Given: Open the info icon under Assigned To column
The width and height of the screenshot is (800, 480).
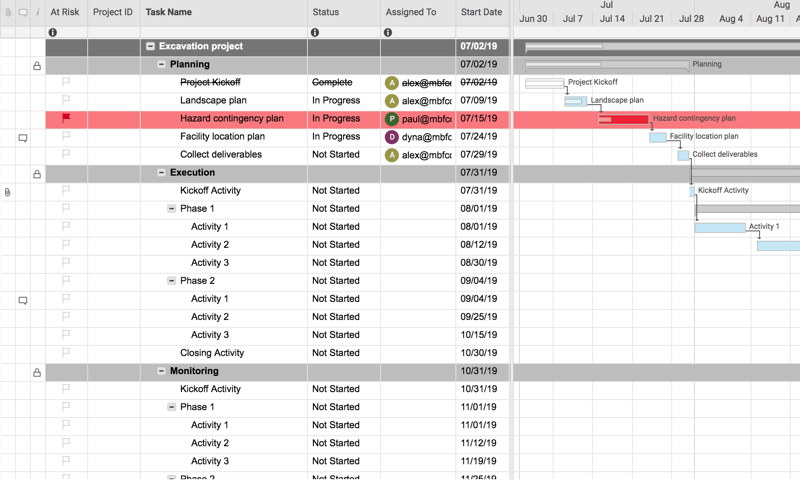Looking at the screenshot, I should pyautogui.click(x=388, y=32).
